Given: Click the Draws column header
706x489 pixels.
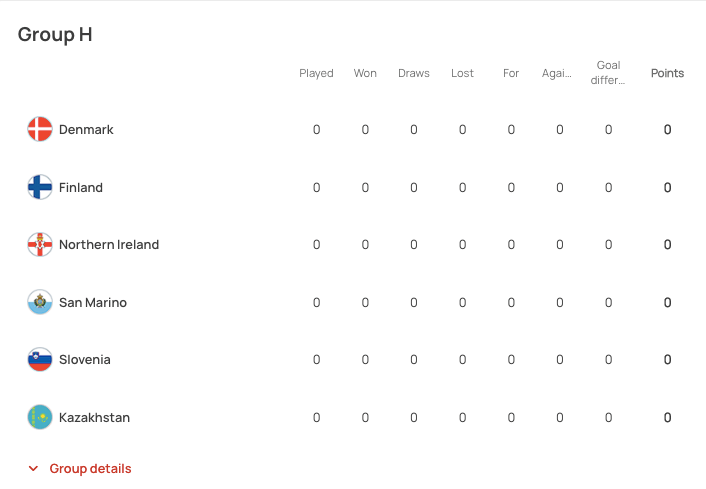Looking at the screenshot, I should (x=413, y=73).
